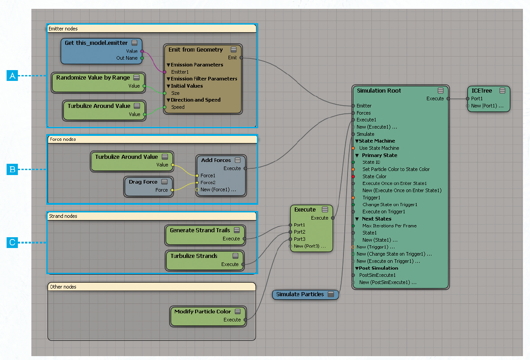Click the Execute port of Generate Strand Trails
The height and width of the screenshot is (360, 530).
point(244,239)
